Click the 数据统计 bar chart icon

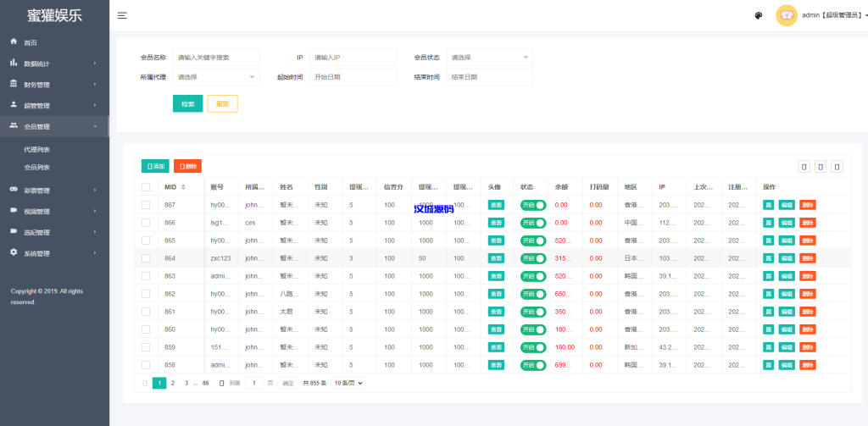14,63
